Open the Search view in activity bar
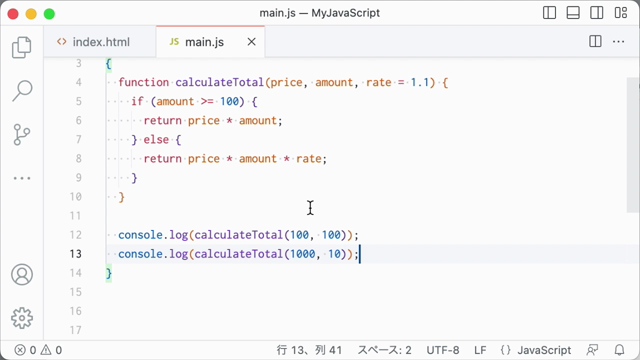This screenshot has width=640, height=360. [x=22, y=90]
